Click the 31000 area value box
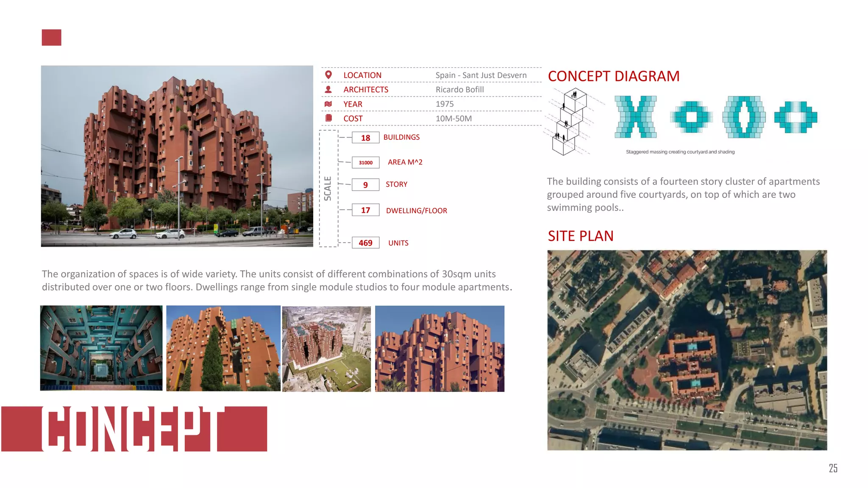868x488 pixels. [365, 163]
